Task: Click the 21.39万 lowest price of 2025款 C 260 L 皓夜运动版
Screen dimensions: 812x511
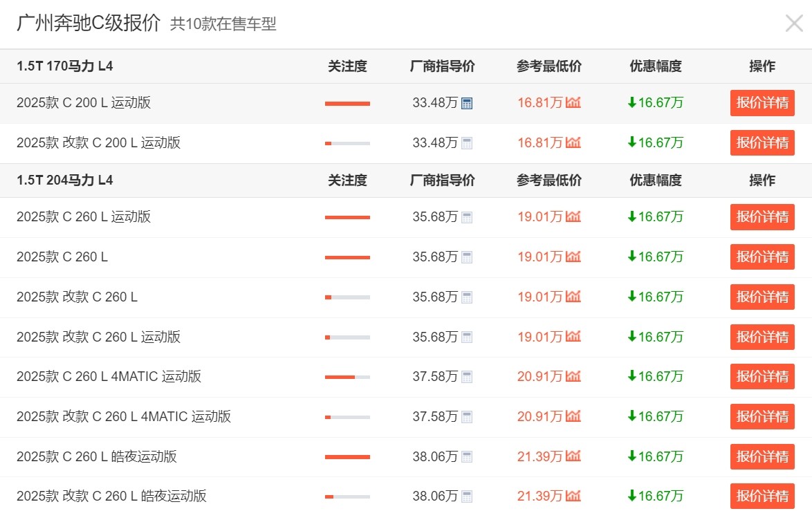Action: tap(539, 456)
